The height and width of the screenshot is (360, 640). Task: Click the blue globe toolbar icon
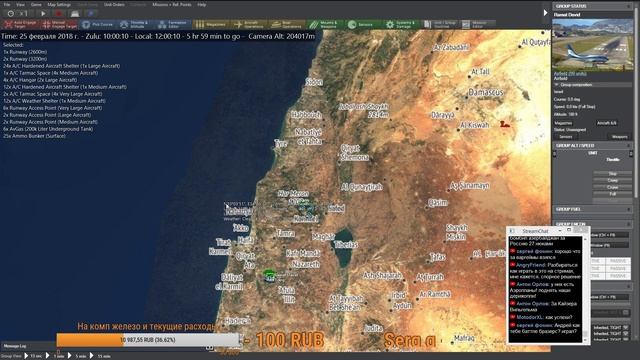(x=91, y=13)
